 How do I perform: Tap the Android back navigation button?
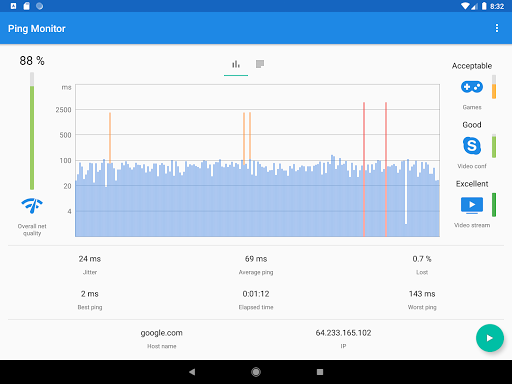click(x=192, y=372)
